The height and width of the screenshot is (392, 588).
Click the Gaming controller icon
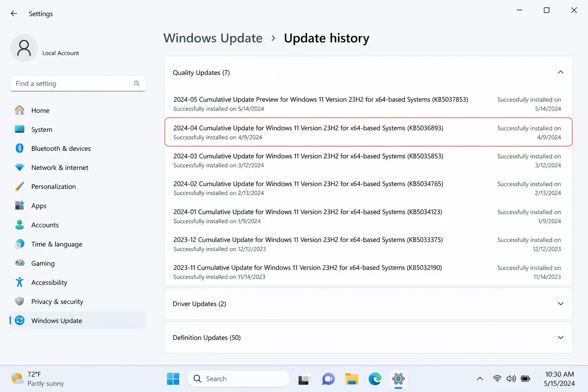coord(20,263)
